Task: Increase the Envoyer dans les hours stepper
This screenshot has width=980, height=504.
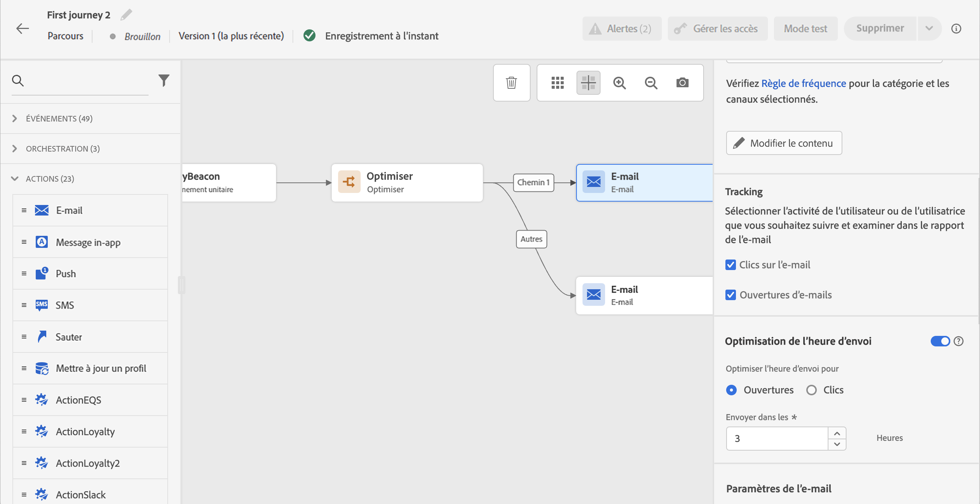Action: pyautogui.click(x=837, y=433)
